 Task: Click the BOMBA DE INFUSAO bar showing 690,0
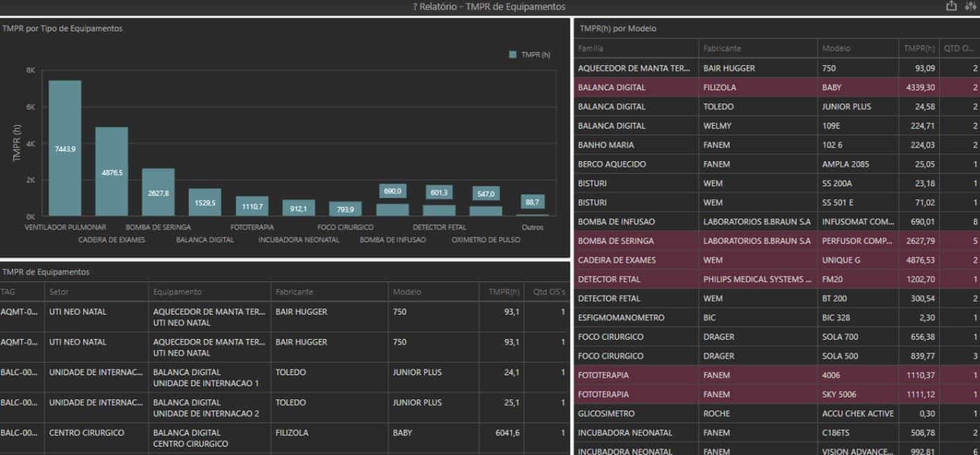(391, 201)
